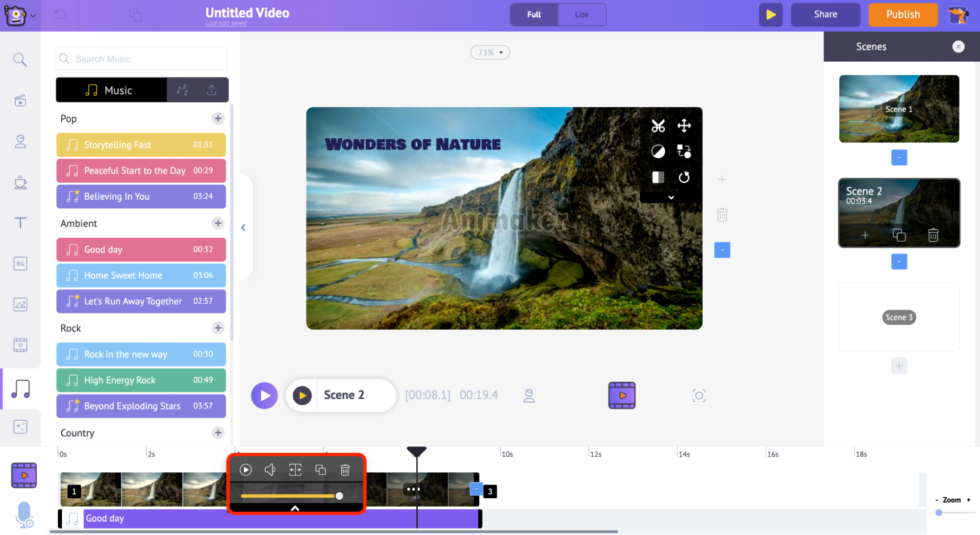Image resolution: width=980 pixels, height=535 pixels.
Task: Expand the Country music category
Action: pyautogui.click(x=218, y=433)
